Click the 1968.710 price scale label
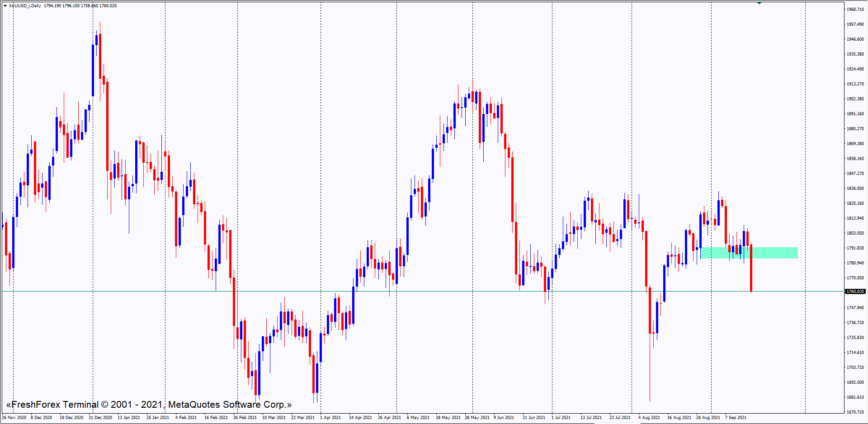868x424 pixels. (855, 9)
